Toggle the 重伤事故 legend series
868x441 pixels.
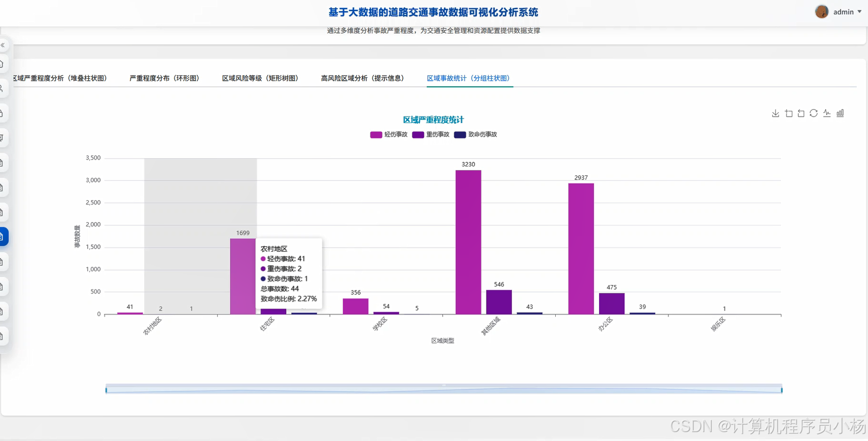pyautogui.click(x=431, y=135)
